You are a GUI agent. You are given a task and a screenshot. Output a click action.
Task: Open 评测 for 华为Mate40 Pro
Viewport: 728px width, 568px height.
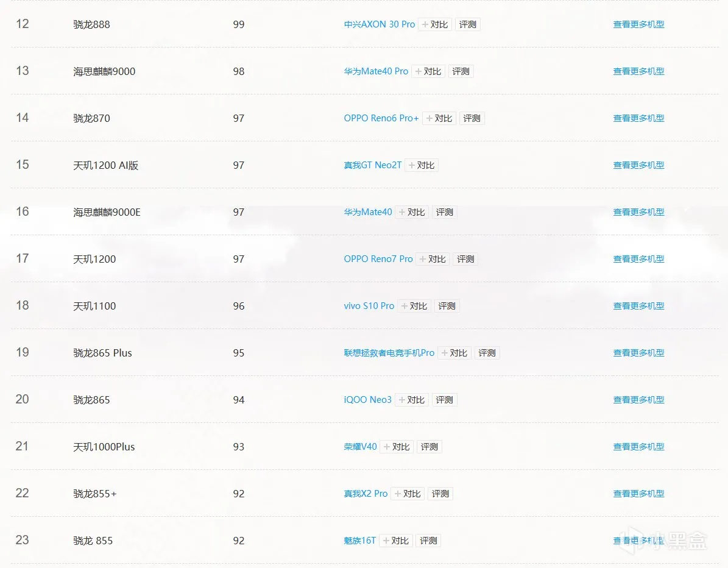(x=461, y=71)
